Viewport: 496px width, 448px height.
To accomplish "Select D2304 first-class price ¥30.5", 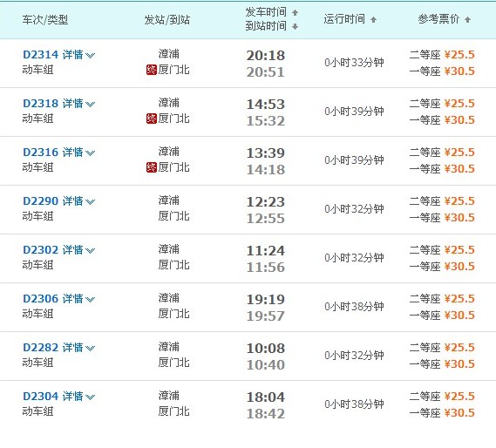I will (459, 412).
